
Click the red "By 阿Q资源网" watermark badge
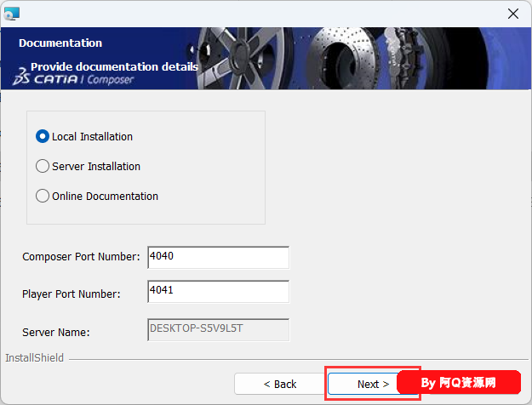tap(459, 383)
